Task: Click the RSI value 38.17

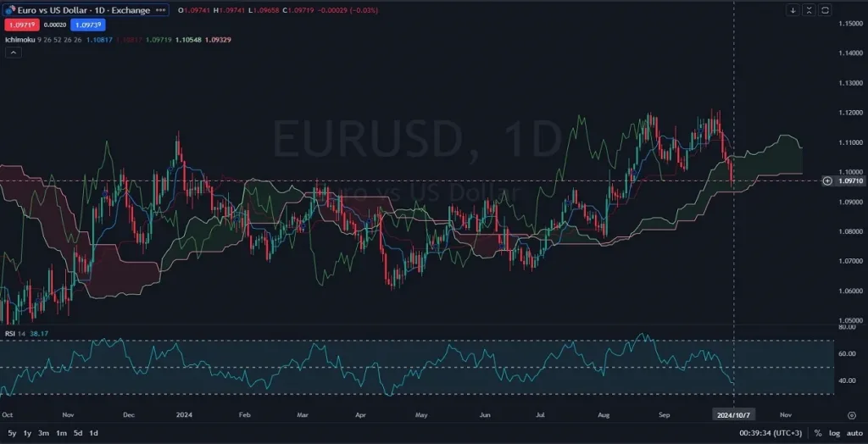Action: (x=39, y=333)
